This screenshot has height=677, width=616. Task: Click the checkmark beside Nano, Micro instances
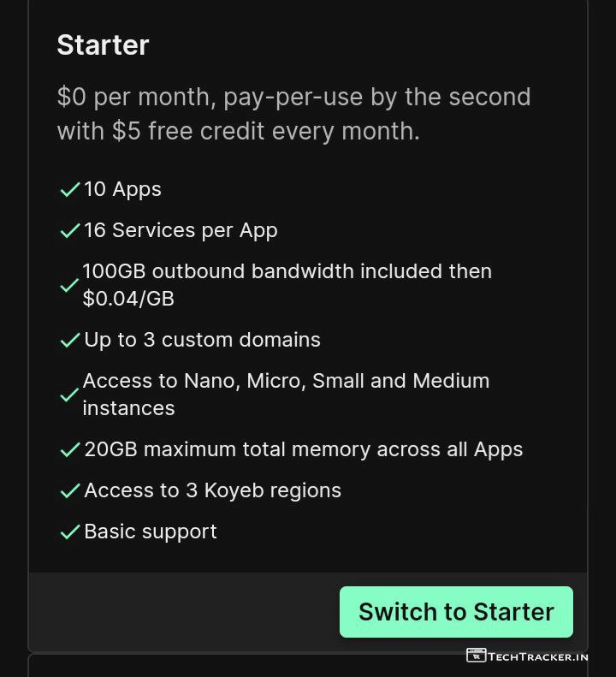[x=69, y=395]
